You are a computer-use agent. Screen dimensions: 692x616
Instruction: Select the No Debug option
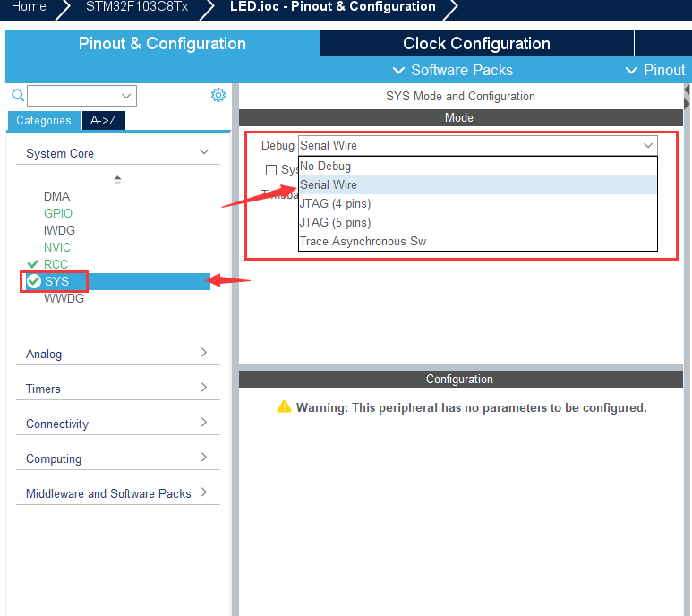pyautogui.click(x=326, y=166)
